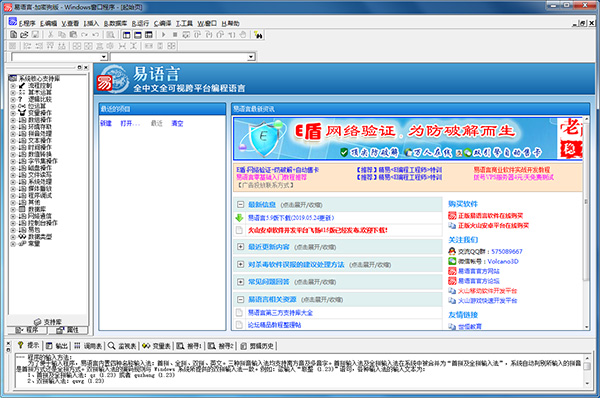Open the B.数据库 menu
The width and height of the screenshot is (600, 398).
[115, 23]
